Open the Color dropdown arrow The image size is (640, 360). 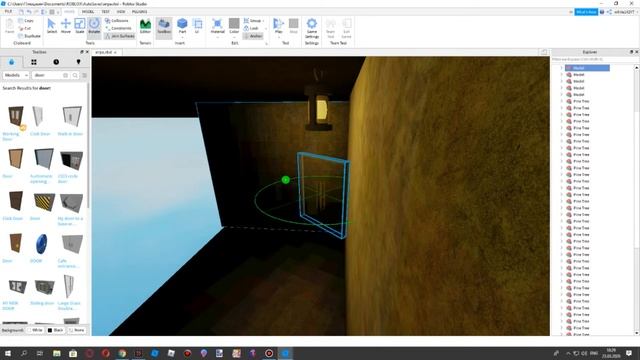click(x=234, y=37)
